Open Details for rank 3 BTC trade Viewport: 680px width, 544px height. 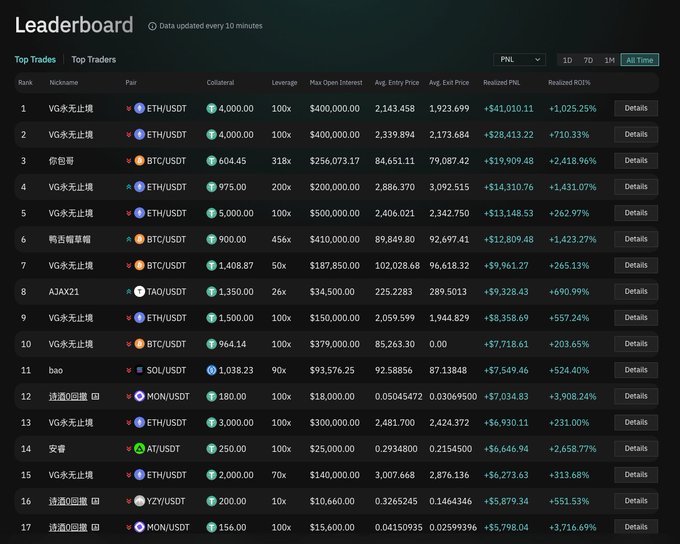tap(636, 161)
